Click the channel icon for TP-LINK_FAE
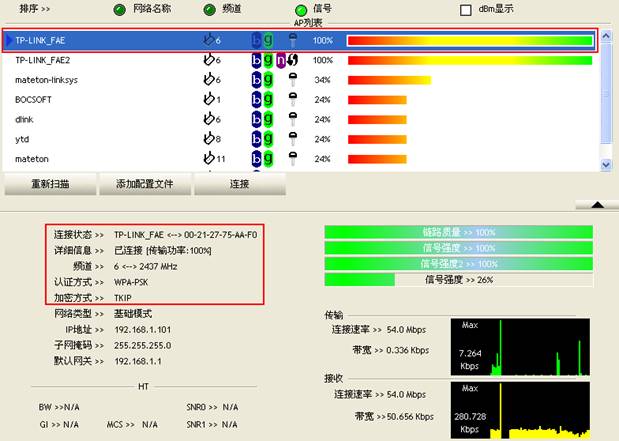 (x=207, y=41)
